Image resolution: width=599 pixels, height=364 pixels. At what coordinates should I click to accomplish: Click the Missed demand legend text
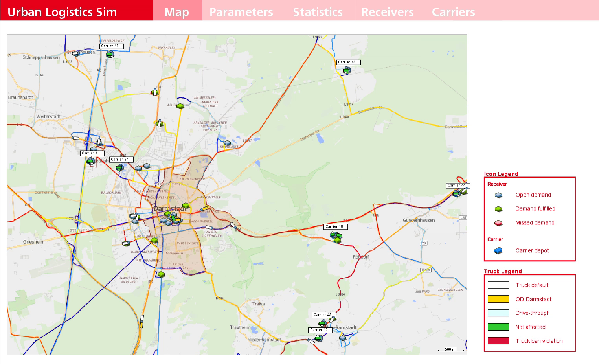pyautogui.click(x=535, y=223)
